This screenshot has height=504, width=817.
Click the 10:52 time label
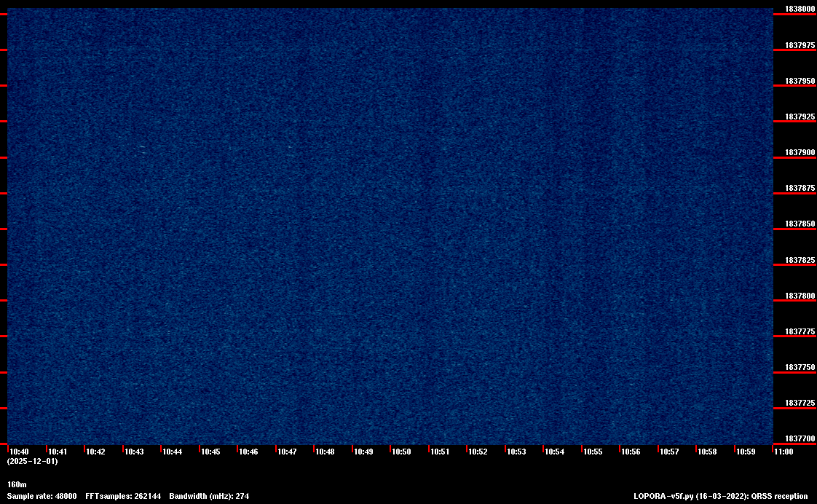(x=478, y=452)
